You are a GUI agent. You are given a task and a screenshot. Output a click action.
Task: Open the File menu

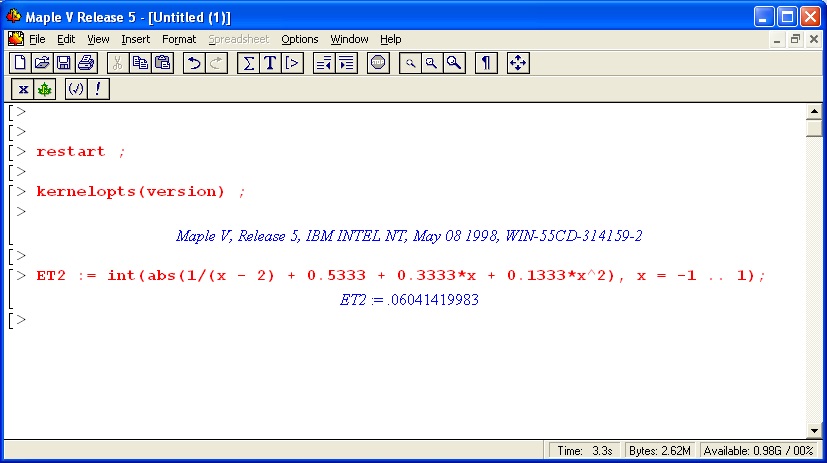click(x=37, y=39)
